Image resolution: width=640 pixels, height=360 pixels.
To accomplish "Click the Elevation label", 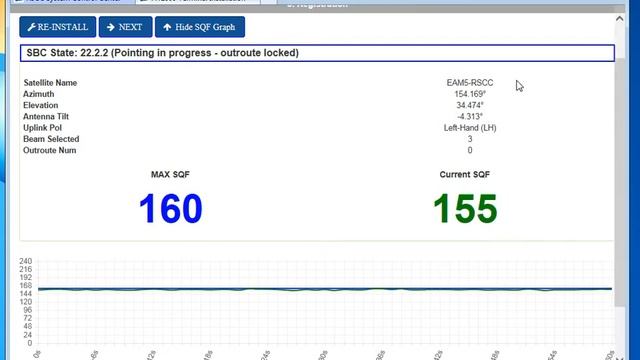I will pos(40,105).
